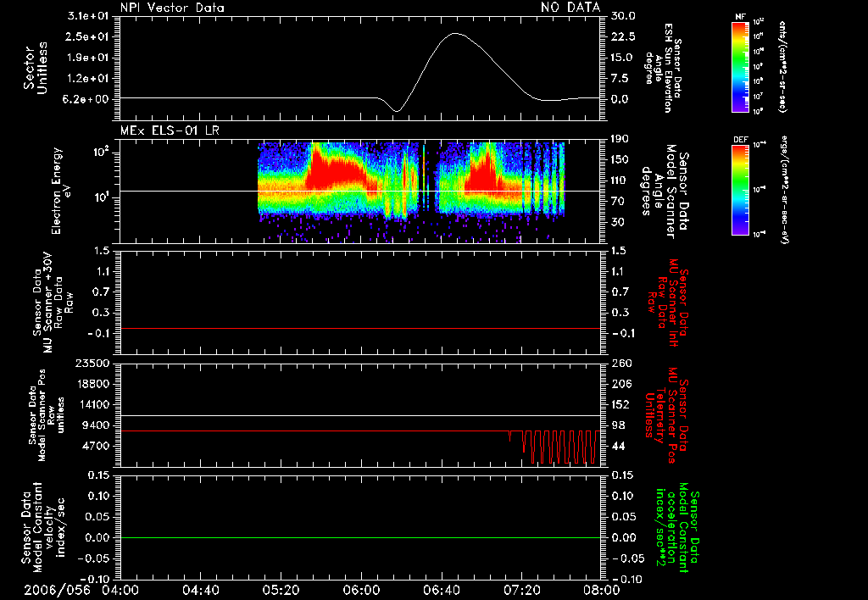The image size is (868, 600).
Task: Click the 14100 scanner position tick label
Action: coord(92,404)
